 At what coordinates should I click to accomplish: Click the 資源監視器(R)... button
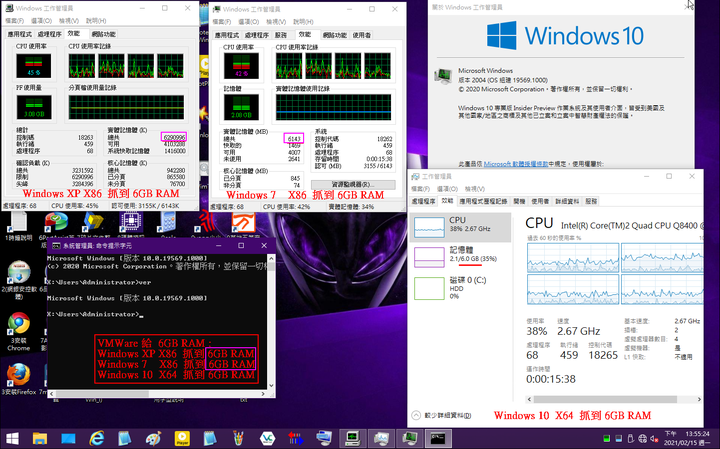(353, 185)
